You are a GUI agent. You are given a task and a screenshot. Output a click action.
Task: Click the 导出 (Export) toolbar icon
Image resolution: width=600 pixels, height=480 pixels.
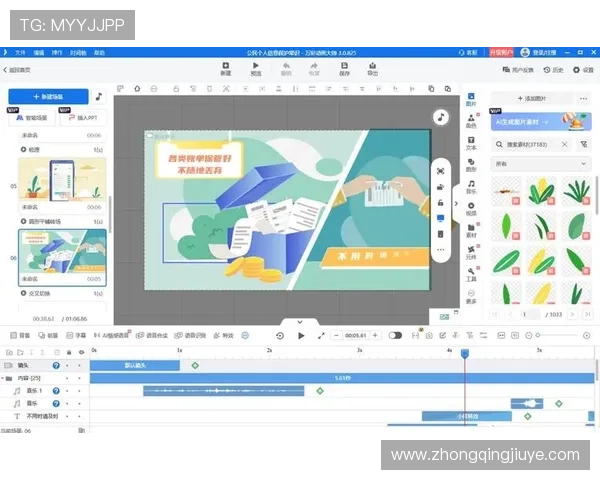pyautogui.click(x=372, y=68)
